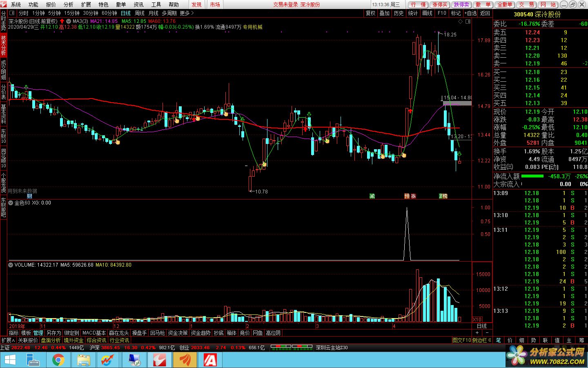This screenshot has width=588, height=368.
Task: Click the 涨 event marker
Action: 413,196
